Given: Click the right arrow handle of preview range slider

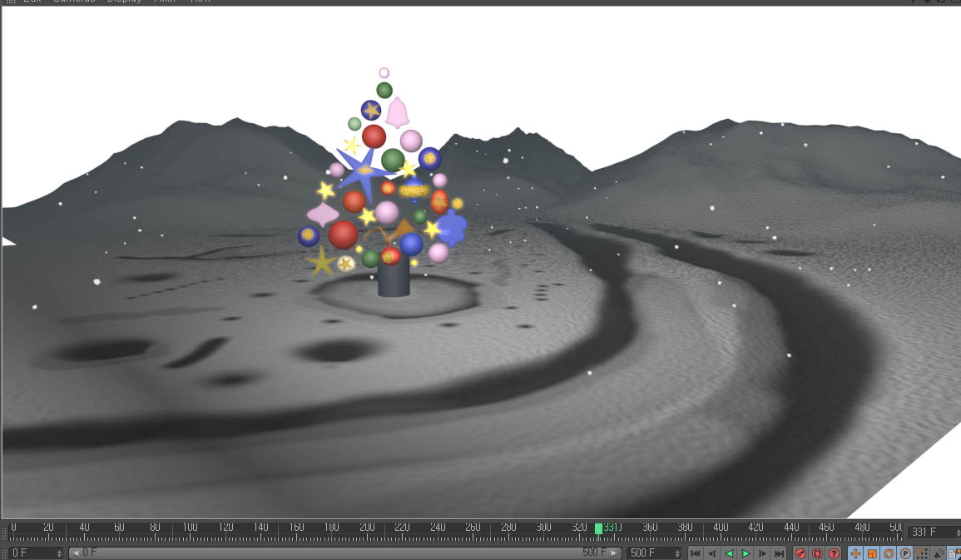Looking at the screenshot, I should pyautogui.click(x=613, y=553).
